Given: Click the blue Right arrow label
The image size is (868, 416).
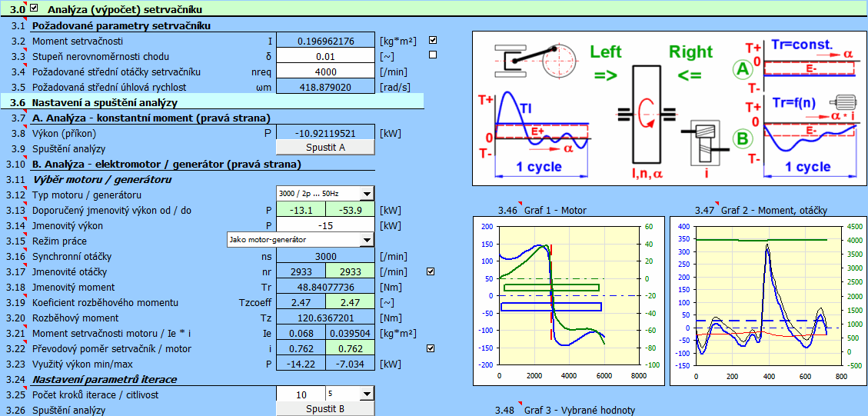Looking at the screenshot, I should pos(690,52).
